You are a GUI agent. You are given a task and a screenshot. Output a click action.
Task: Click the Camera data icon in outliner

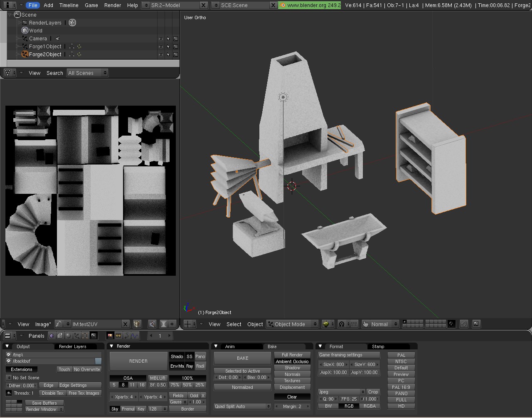(57, 39)
